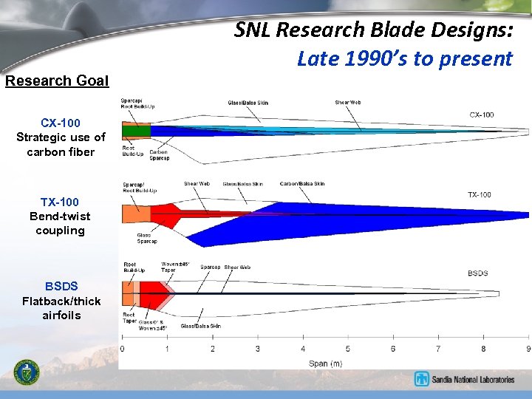Click the blue 'BSDS' heading under Research Goal

[x=61, y=286]
